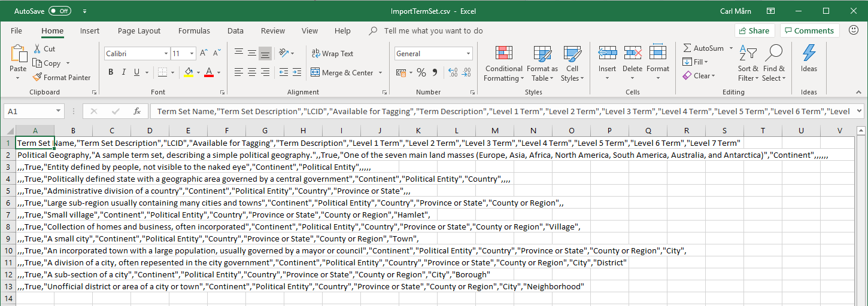The image size is (868, 306).
Task: Open Cell Styles gallery
Action: pyautogui.click(x=572, y=63)
